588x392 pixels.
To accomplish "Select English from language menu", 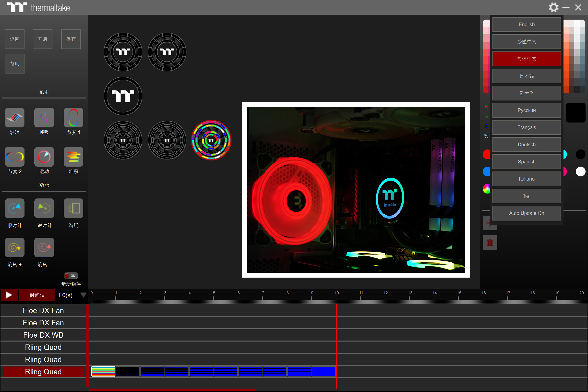I will pyautogui.click(x=526, y=24).
